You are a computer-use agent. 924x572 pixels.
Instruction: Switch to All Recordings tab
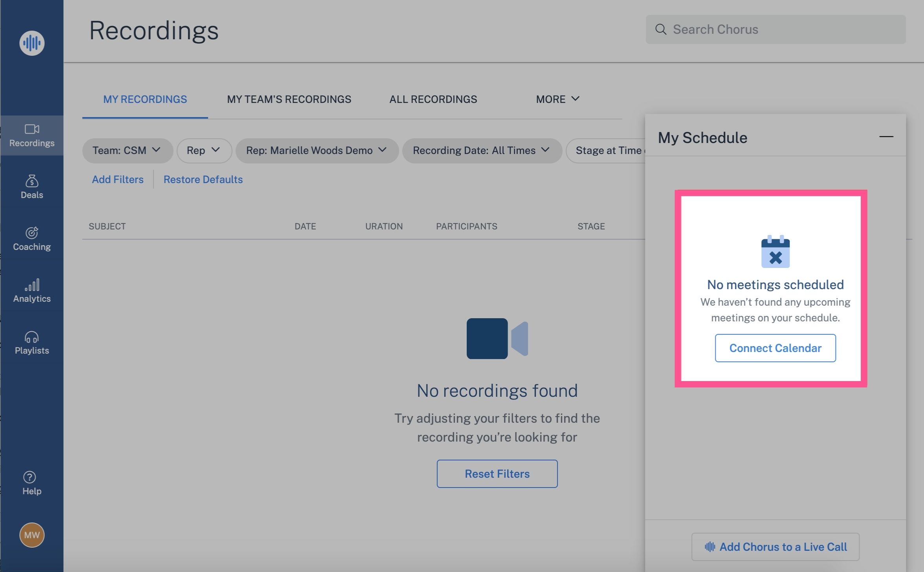point(433,99)
